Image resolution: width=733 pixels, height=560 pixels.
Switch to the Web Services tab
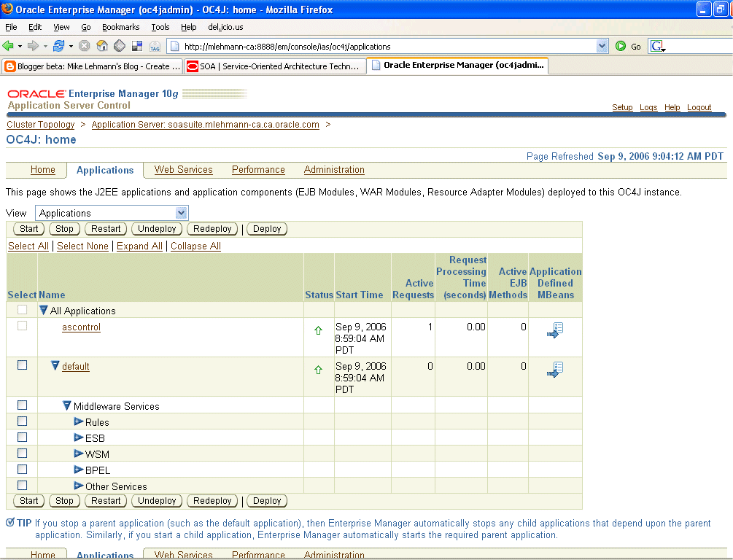pos(183,170)
